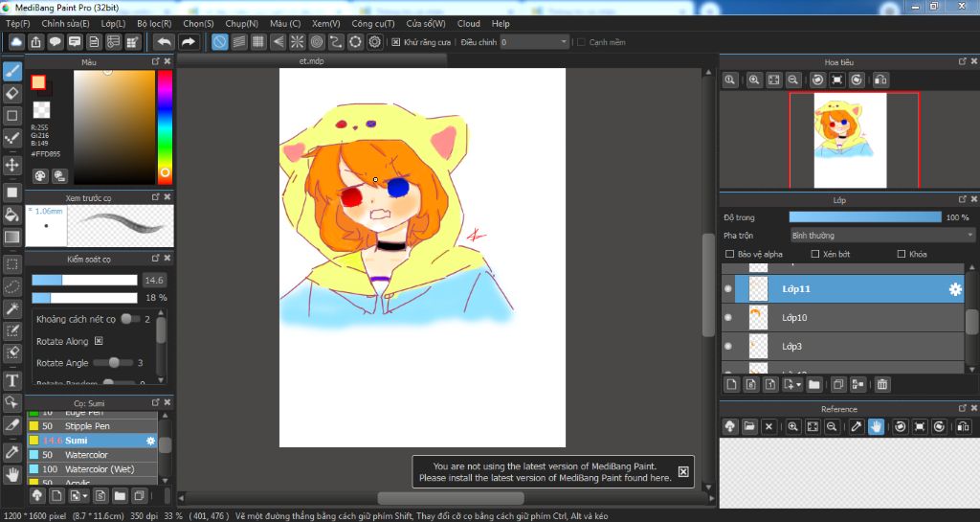This screenshot has height=522, width=980.
Task: Select the Lớp10 layer
Action: pyautogui.click(x=844, y=318)
